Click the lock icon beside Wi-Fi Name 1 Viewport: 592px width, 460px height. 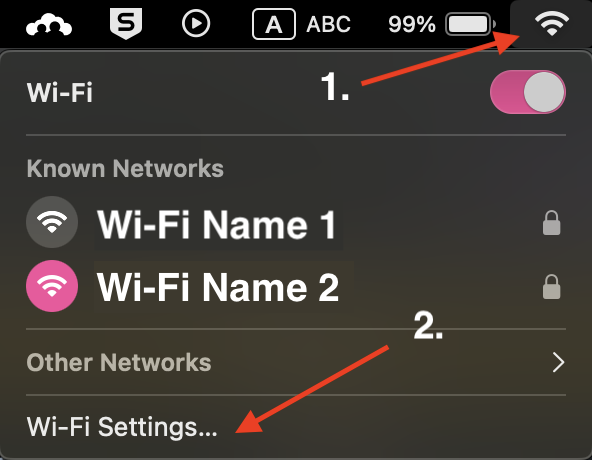pyautogui.click(x=551, y=223)
